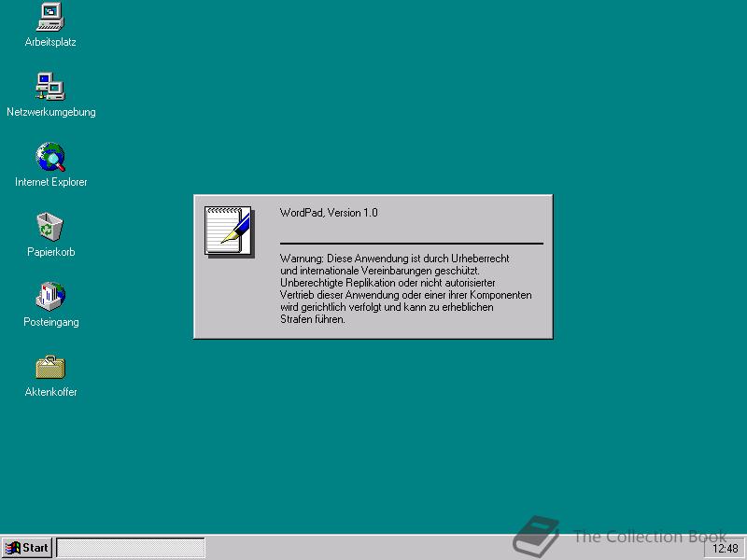Click the "Arbeitsplatz" icon label
This screenshot has width=747, height=560.
50,42
